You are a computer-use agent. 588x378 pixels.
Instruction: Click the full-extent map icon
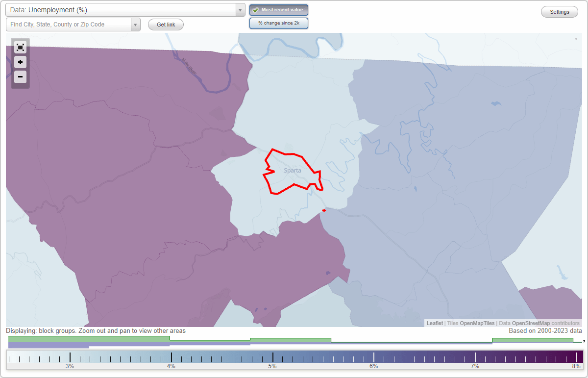[x=20, y=47]
